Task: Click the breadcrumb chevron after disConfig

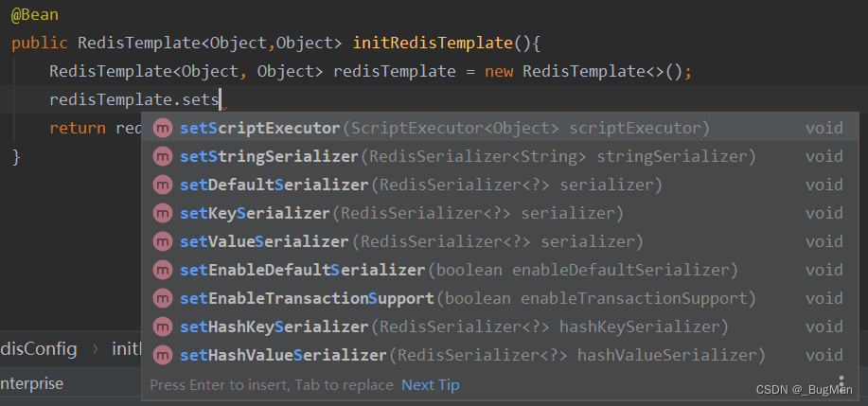Action: pyautogui.click(x=95, y=349)
